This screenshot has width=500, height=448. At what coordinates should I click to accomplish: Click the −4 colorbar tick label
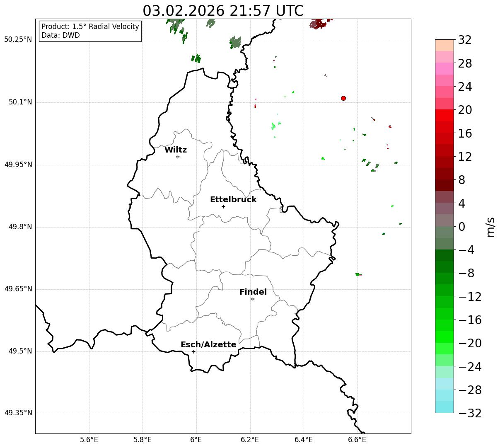point(466,250)
